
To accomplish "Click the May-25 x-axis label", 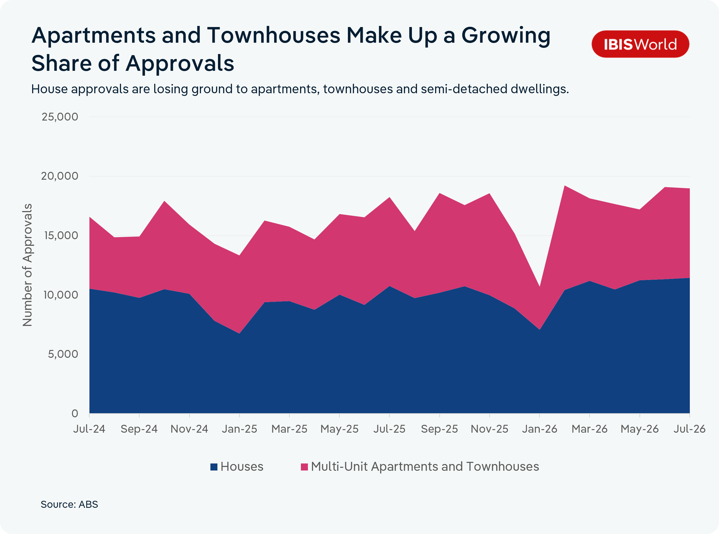I will pyautogui.click(x=339, y=429).
